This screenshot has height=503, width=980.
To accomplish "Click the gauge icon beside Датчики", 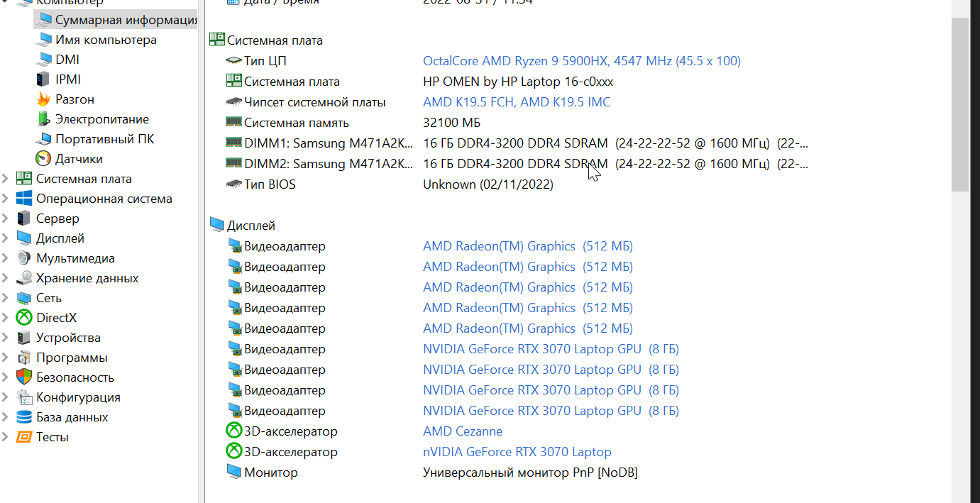I will tap(44, 159).
